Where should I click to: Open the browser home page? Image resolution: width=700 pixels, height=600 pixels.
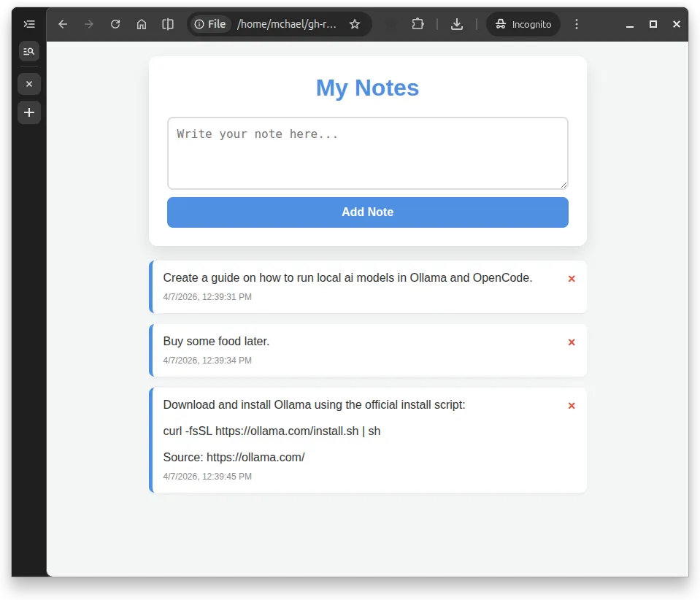tap(142, 24)
